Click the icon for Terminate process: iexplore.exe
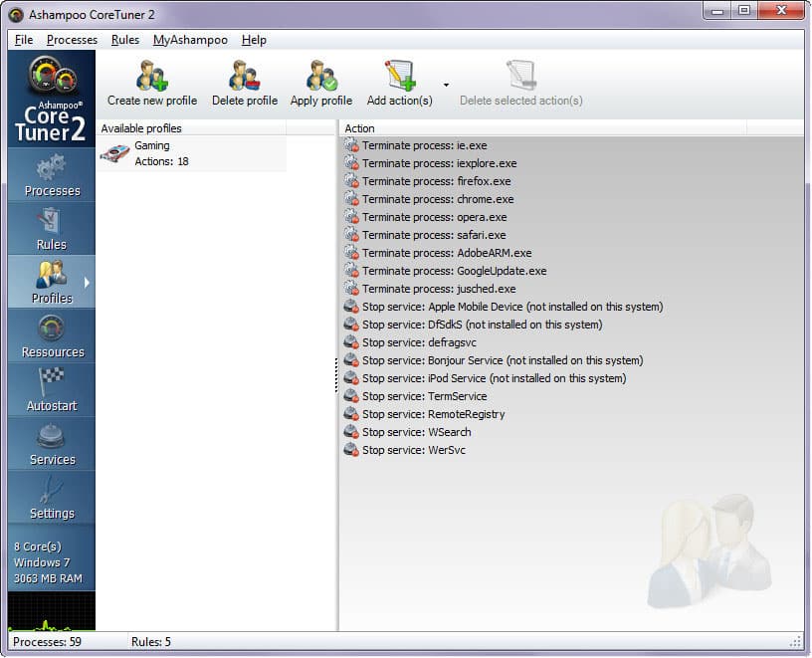 (x=351, y=163)
